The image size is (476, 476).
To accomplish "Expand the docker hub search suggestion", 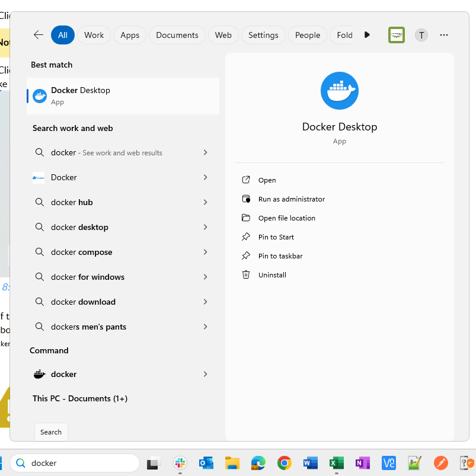I will point(205,202).
